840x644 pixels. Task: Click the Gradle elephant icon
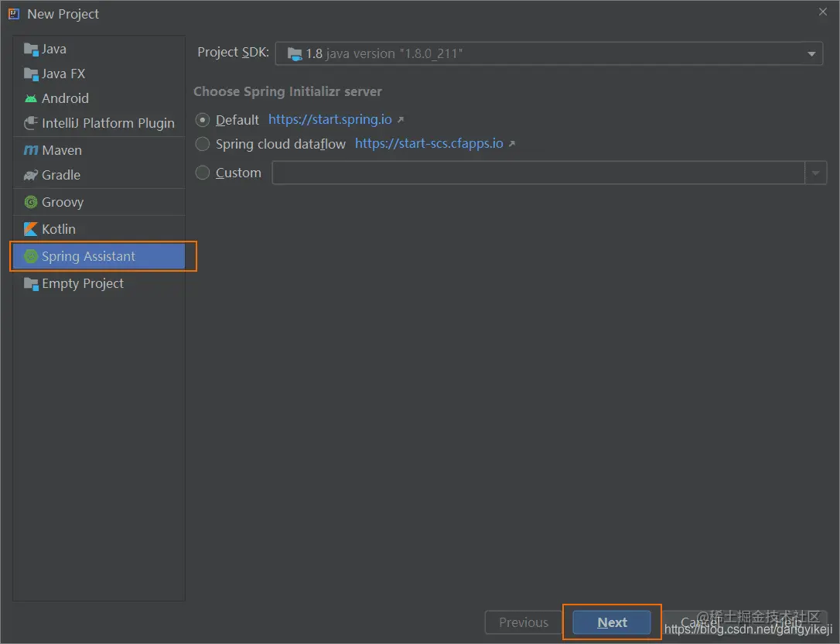[31, 176]
